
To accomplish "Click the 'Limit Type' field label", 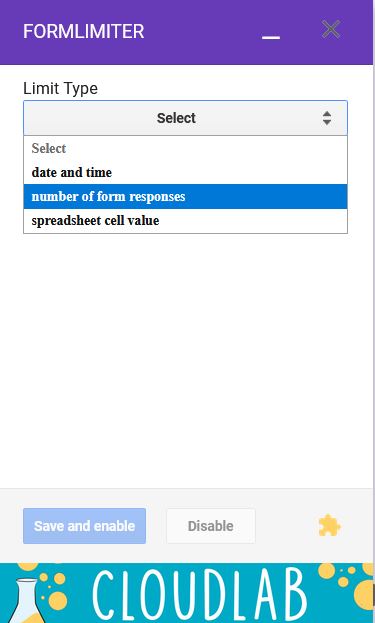I will [60, 88].
